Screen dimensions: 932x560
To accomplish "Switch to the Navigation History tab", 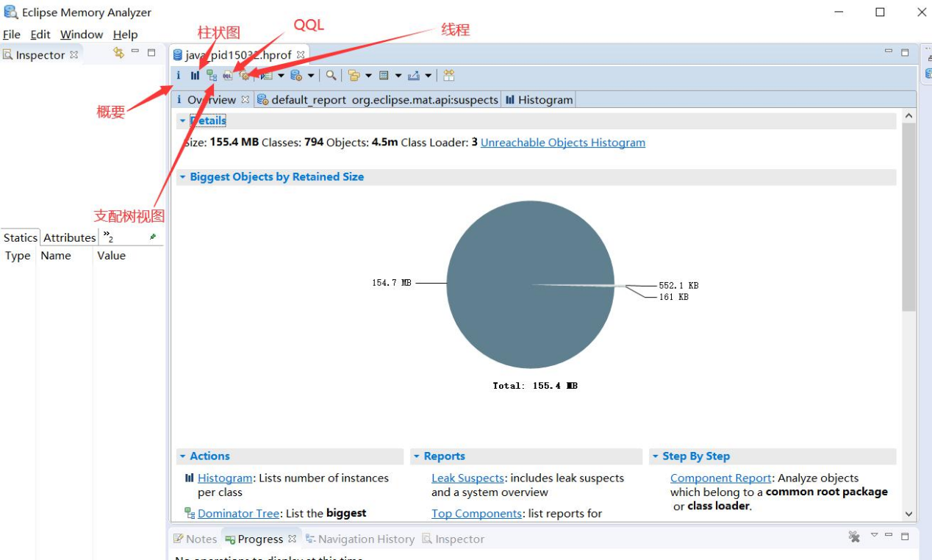I will [360, 539].
